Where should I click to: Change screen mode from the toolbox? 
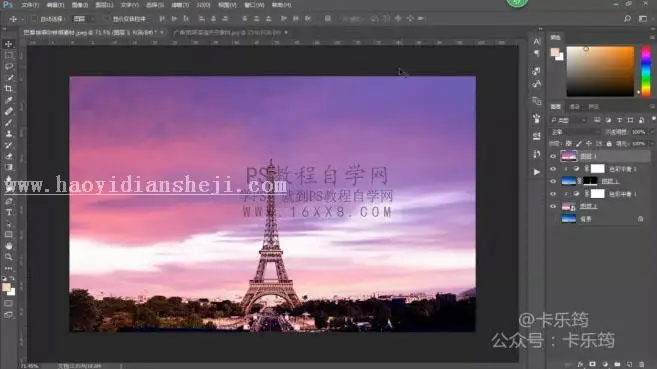(8, 315)
